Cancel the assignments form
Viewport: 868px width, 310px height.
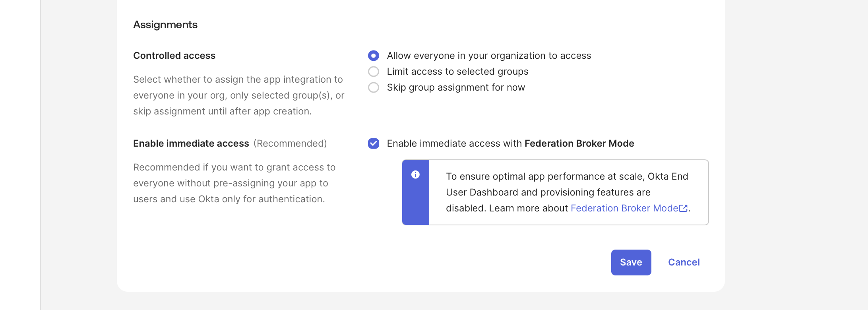coord(684,262)
